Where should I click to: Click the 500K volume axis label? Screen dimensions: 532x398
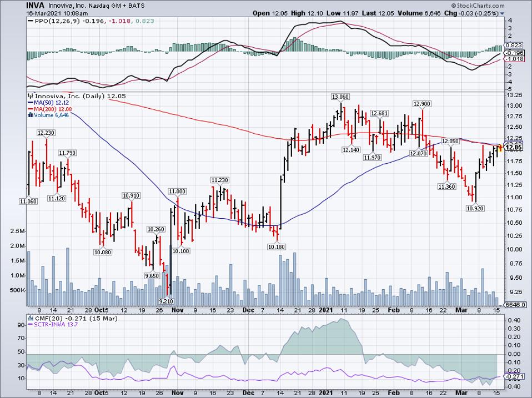[18, 290]
